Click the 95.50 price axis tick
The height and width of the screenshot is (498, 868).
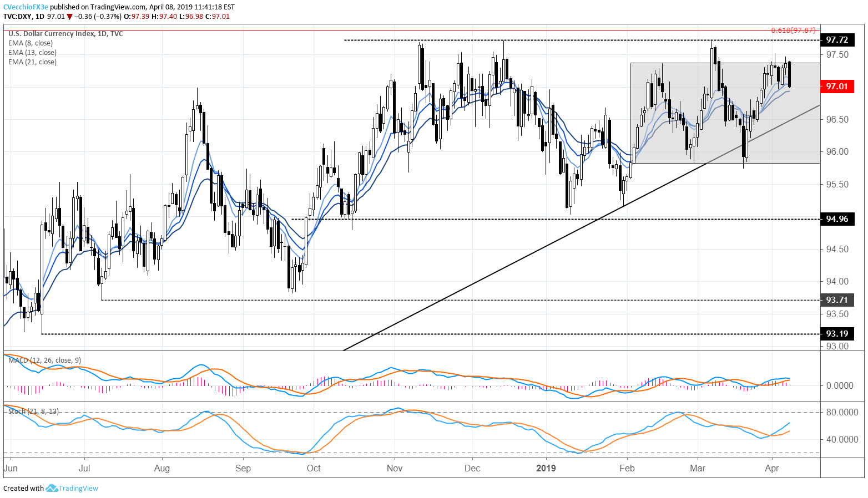click(837, 184)
